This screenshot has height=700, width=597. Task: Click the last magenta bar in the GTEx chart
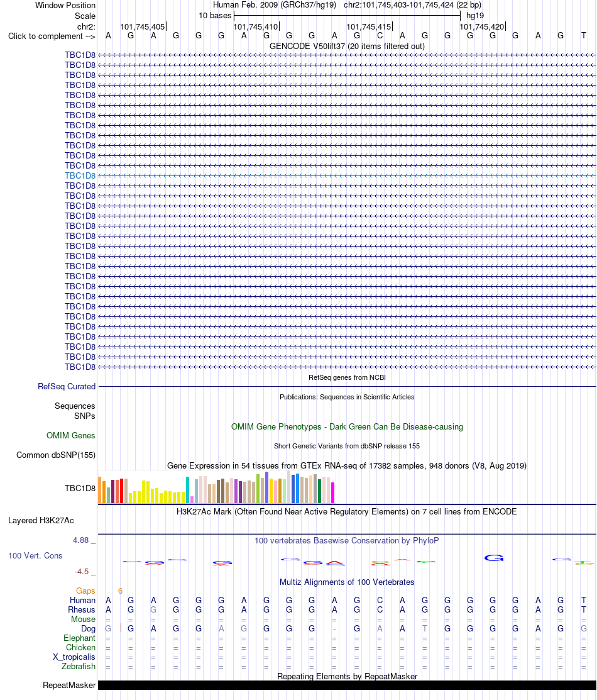click(333, 493)
